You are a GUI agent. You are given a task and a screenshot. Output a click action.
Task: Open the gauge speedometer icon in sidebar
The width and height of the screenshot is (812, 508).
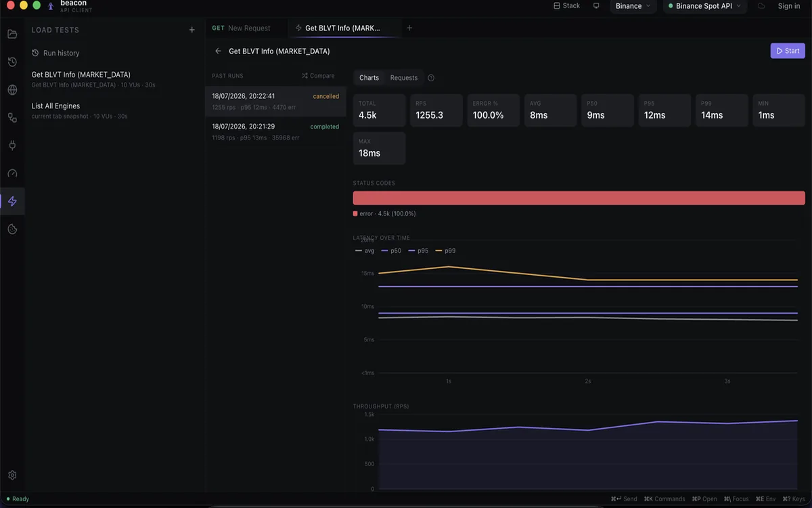(x=12, y=173)
